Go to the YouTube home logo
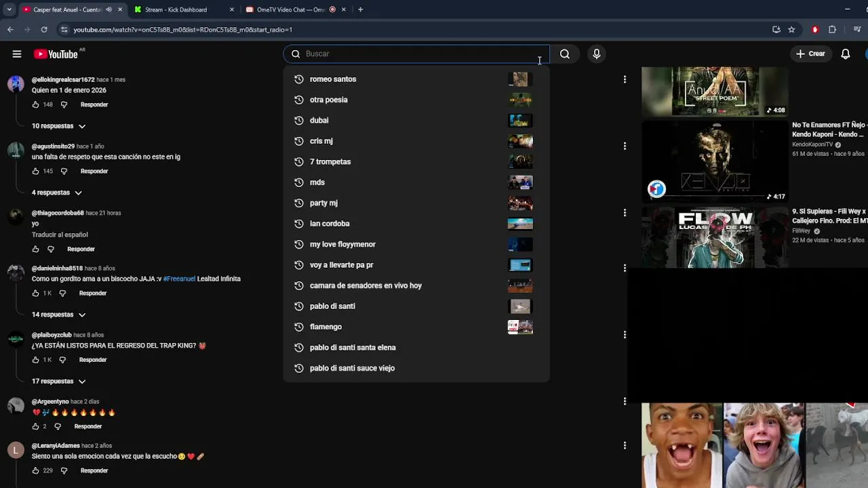The image size is (868, 488). click(56, 54)
